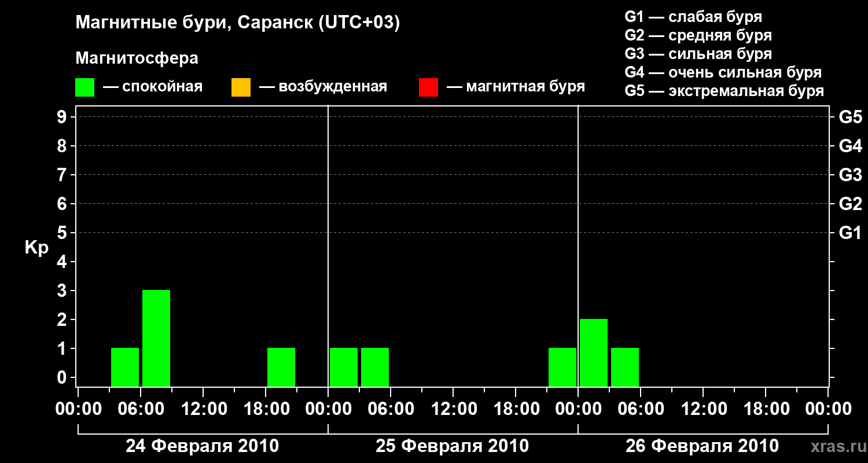Screen dimensions: 868x463
Task: Click the right-axis 'G1' label
Action: pyautogui.click(x=850, y=233)
